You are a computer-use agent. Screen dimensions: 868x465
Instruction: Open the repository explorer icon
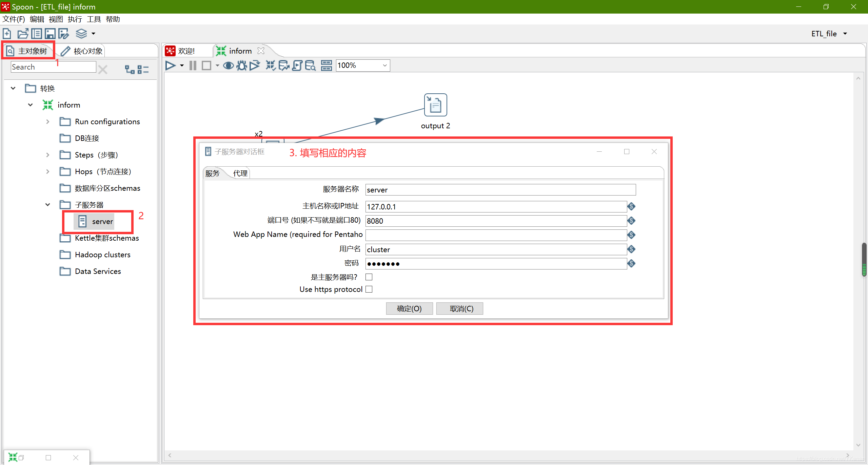coord(36,34)
